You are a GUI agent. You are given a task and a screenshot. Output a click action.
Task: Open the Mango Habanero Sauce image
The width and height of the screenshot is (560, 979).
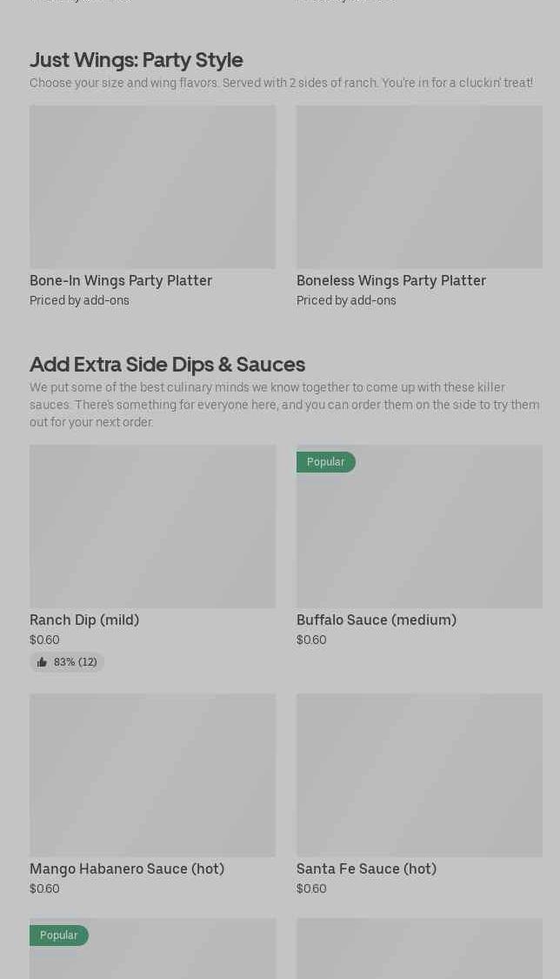[x=152, y=774]
